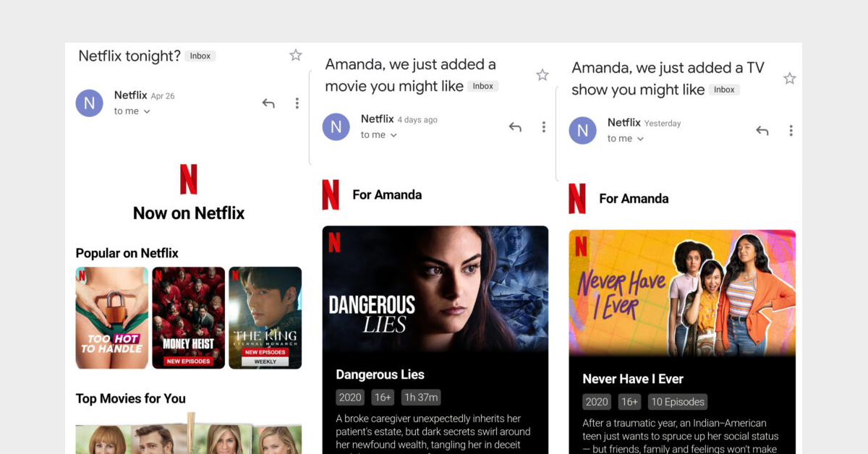Reply to the '4 days ago' Netflix email
This screenshot has height=454, width=868.
pyautogui.click(x=515, y=127)
